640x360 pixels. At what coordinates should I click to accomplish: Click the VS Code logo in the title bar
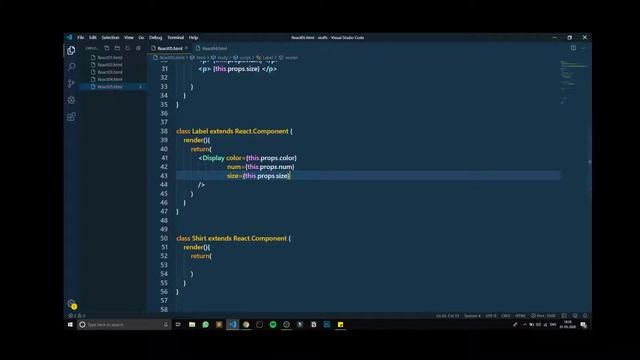[x=69, y=37]
